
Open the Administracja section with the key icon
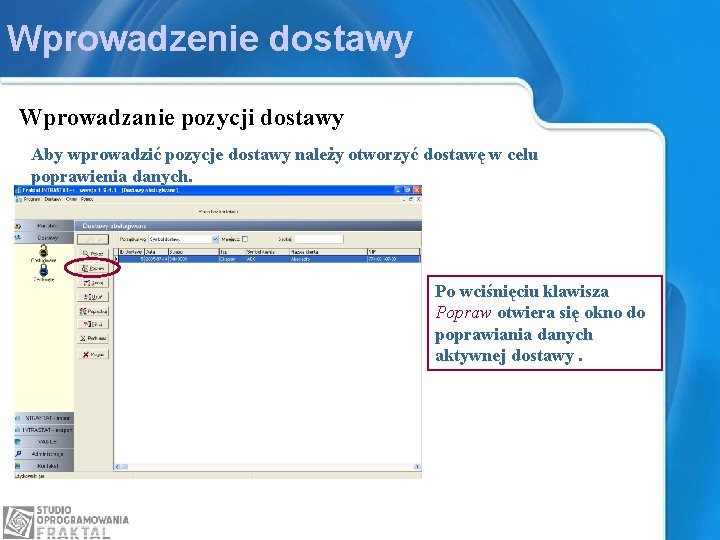coord(44,454)
